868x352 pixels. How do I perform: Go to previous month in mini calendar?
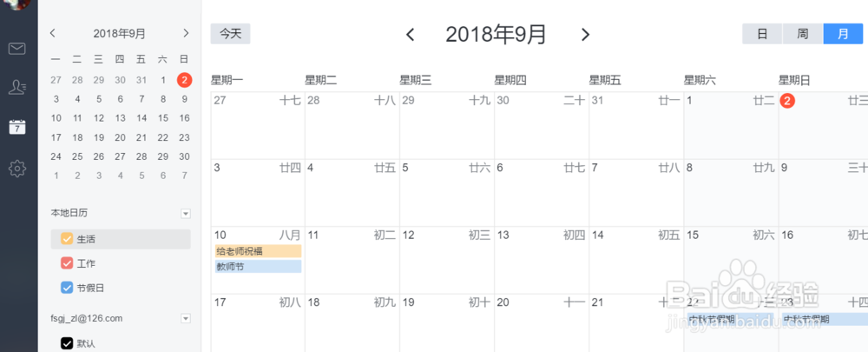53,33
